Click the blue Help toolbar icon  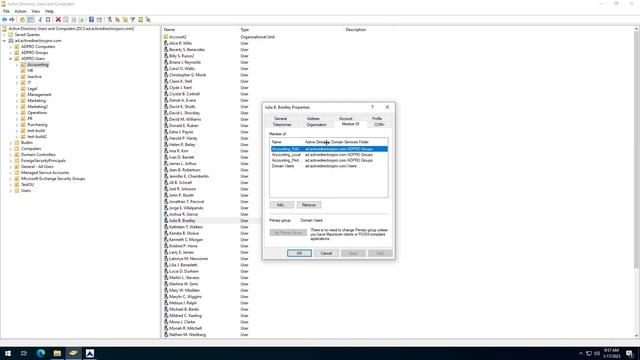[x=91, y=20]
